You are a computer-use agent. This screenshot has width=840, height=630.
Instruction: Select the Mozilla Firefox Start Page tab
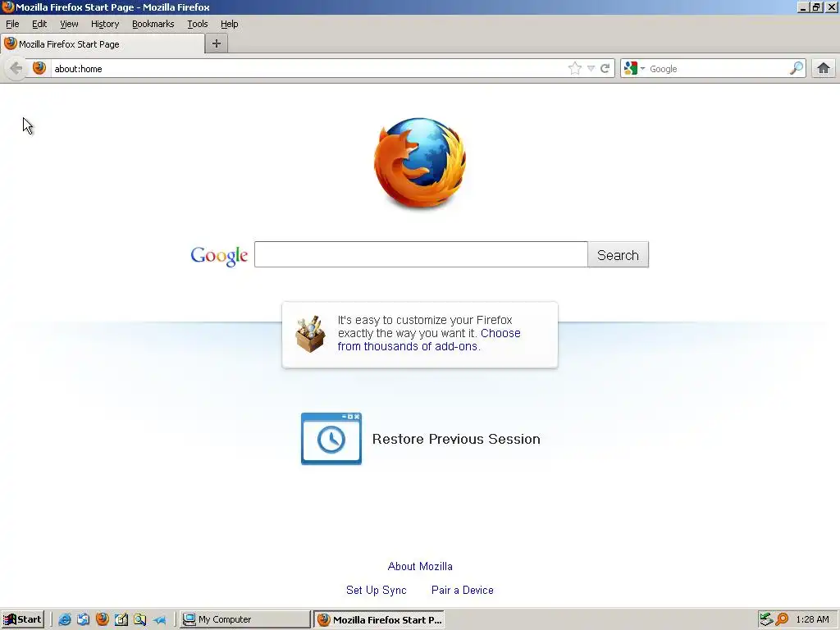(102, 44)
